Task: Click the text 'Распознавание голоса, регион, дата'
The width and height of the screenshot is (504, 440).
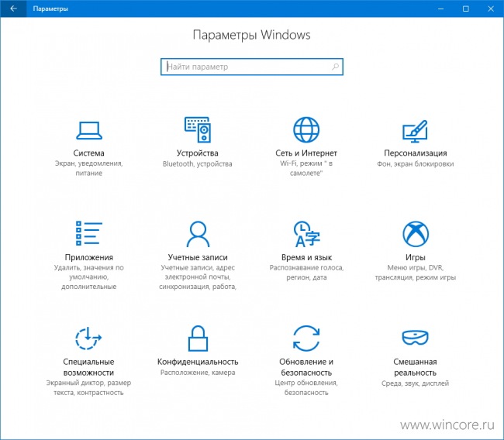Action: click(306, 272)
